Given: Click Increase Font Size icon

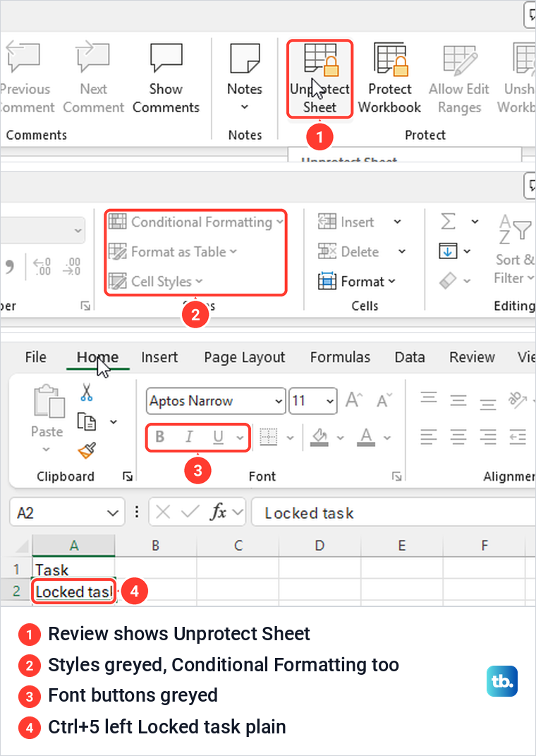Looking at the screenshot, I should tap(353, 401).
